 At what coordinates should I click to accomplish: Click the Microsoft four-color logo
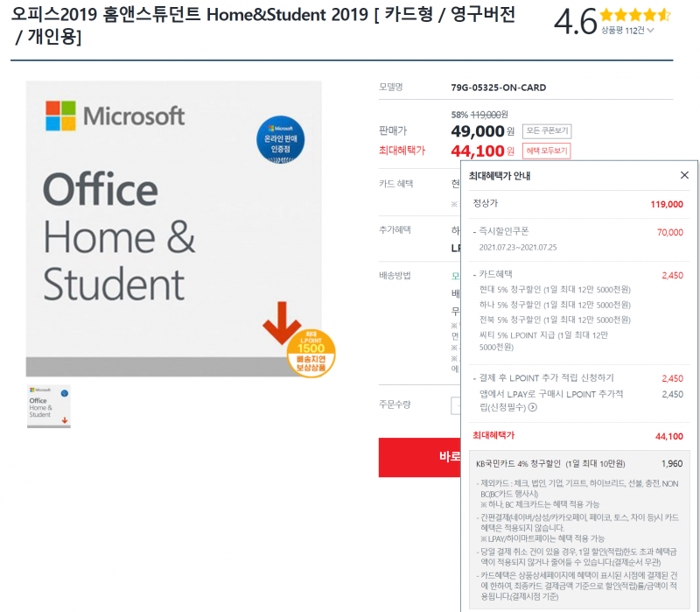(60, 116)
